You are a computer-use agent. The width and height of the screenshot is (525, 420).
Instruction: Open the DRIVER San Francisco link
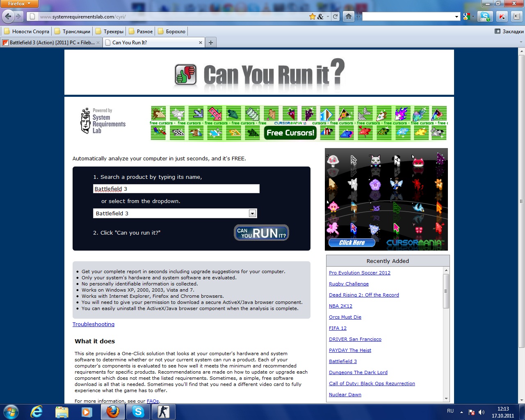point(355,339)
